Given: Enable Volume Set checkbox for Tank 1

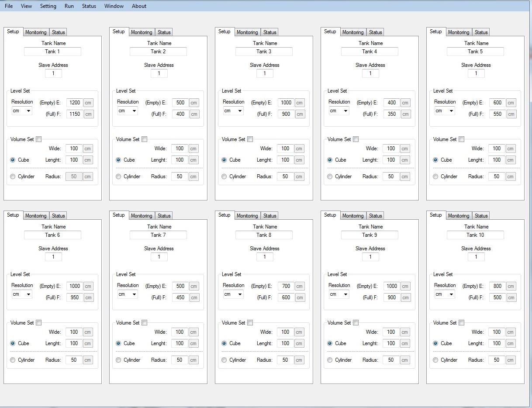Looking at the screenshot, I should click(x=39, y=139).
